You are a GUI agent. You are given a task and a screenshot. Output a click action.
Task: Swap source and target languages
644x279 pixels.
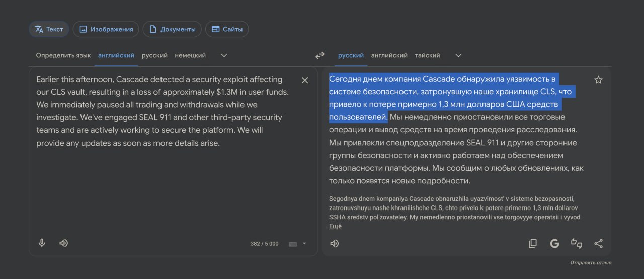pyautogui.click(x=320, y=55)
